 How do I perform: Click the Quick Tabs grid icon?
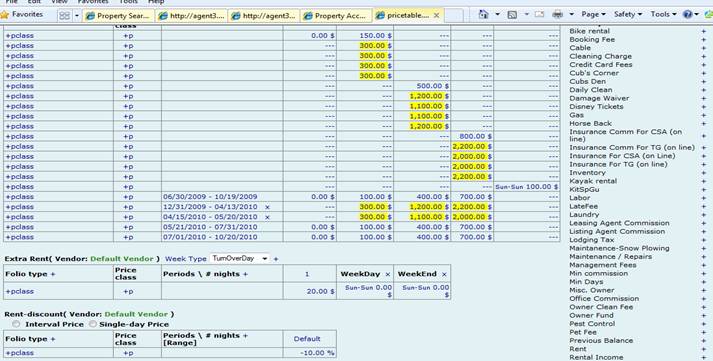tap(65, 16)
